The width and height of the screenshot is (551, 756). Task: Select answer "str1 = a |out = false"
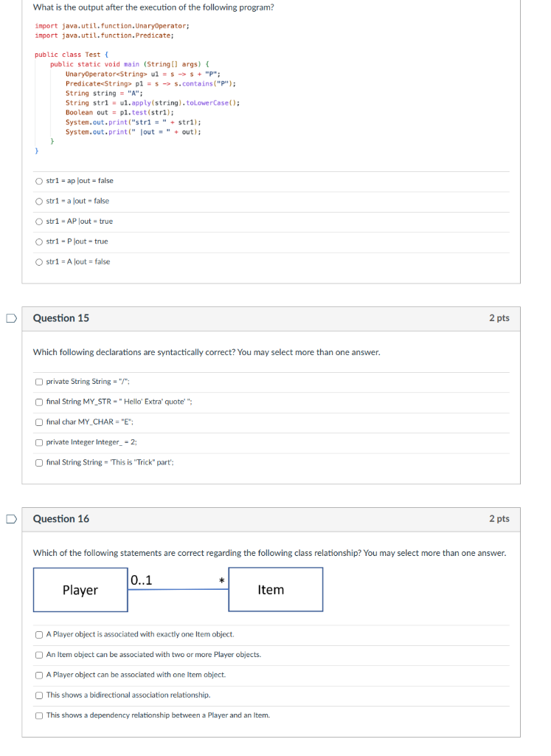pyautogui.click(x=38, y=200)
